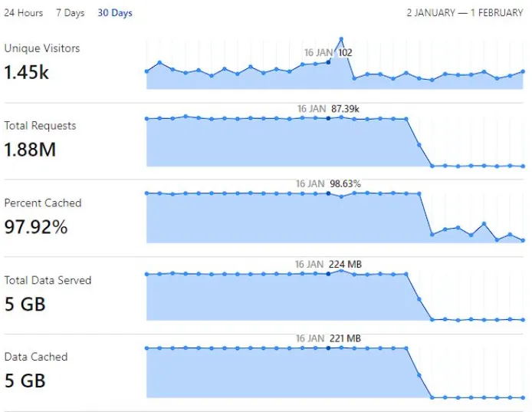Click highlighted 16 JAN point on Total Data Served chart
532x412 pixels.
[328, 273]
